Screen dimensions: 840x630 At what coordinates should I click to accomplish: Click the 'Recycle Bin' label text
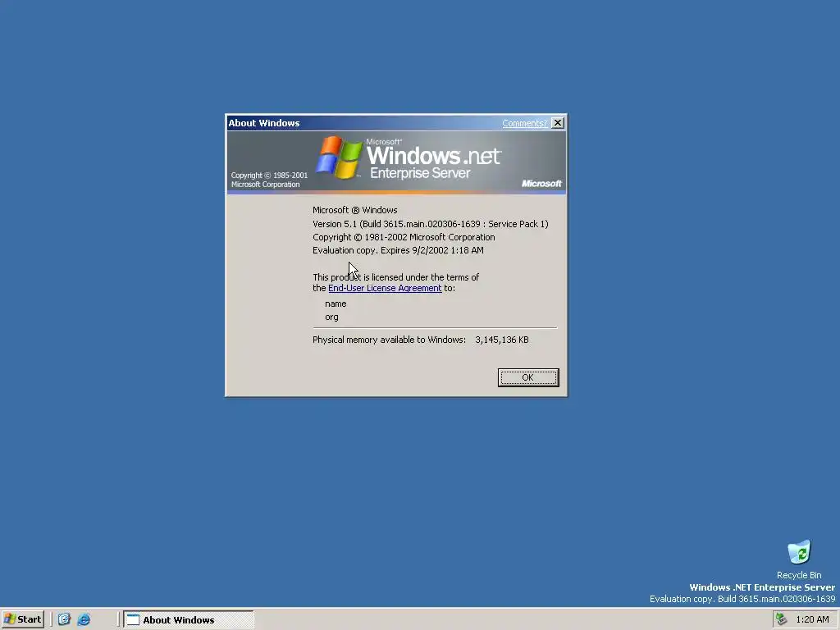pyautogui.click(x=799, y=575)
